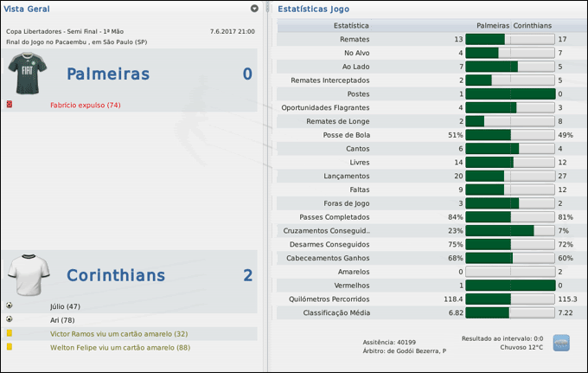Click the Palmeiras green kit icon

pyautogui.click(x=26, y=74)
